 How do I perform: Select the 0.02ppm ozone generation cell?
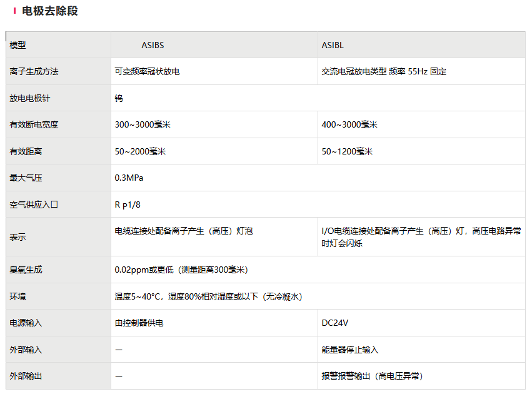coord(181,270)
